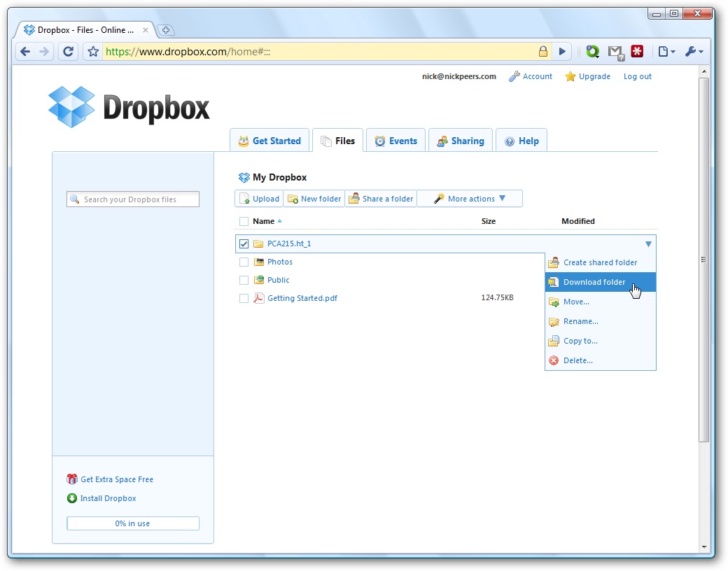Open the Gmail checker extension icon

click(616, 52)
